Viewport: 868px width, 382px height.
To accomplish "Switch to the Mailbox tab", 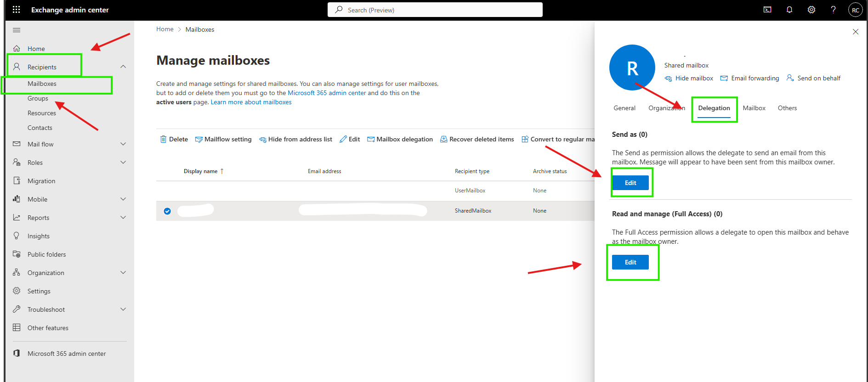I will click(754, 108).
